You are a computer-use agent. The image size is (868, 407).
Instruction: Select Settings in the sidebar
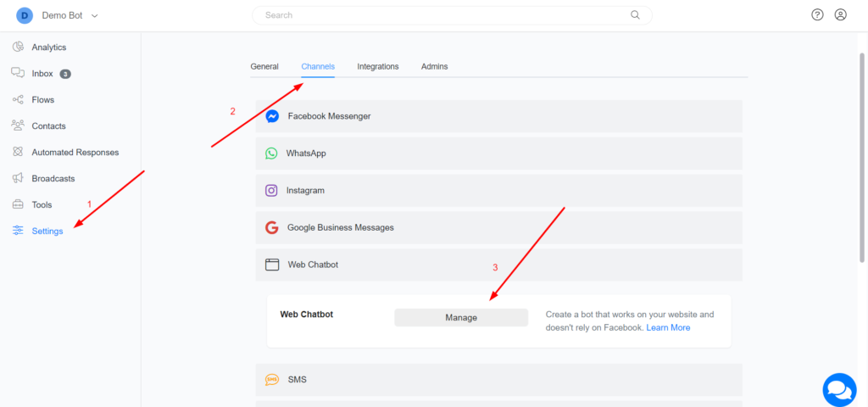pyautogui.click(x=47, y=231)
